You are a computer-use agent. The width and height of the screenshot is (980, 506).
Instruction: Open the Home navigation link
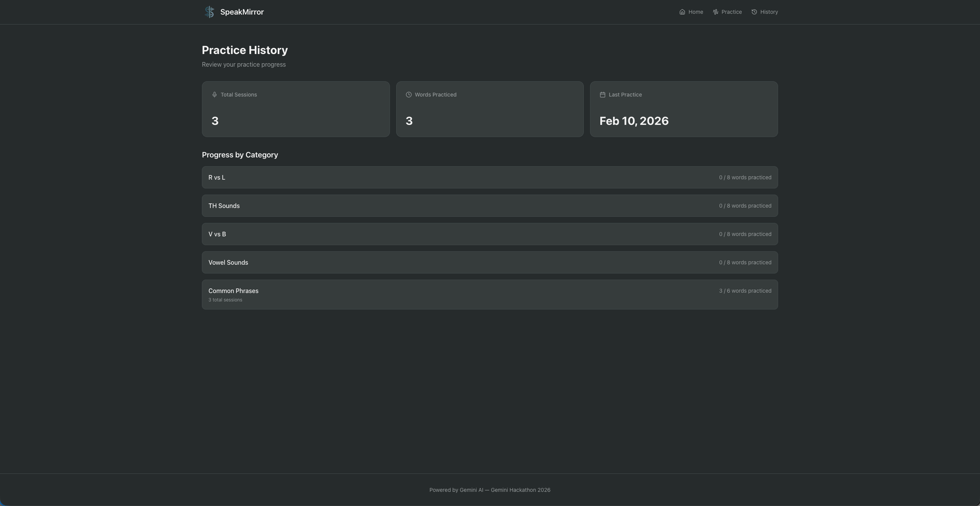695,12
